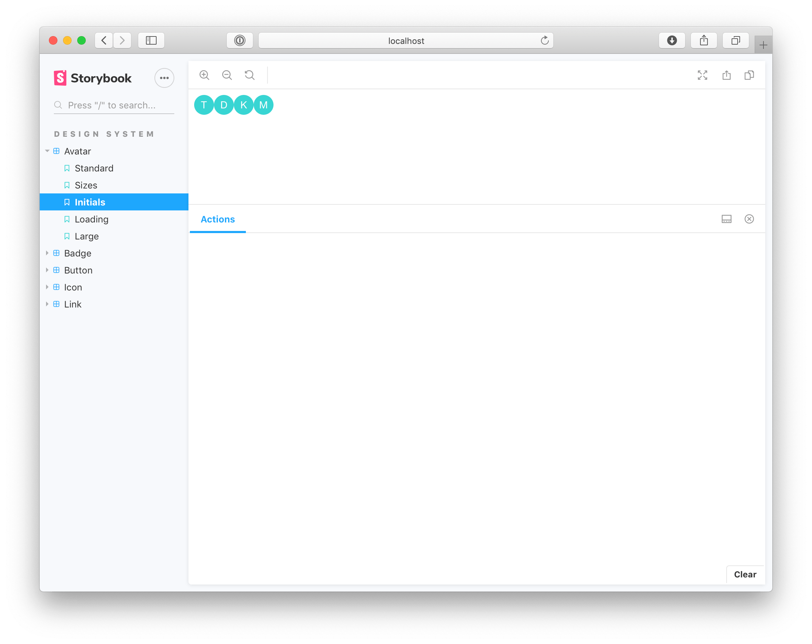Select the Standard avatar story
Screen dimensions: 812x644
94,168
